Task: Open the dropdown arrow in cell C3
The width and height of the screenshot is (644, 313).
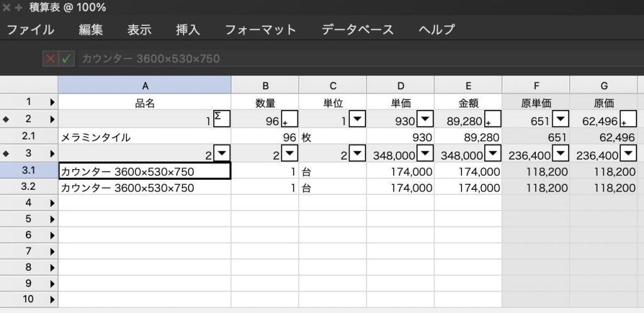Action: coord(357,154)
